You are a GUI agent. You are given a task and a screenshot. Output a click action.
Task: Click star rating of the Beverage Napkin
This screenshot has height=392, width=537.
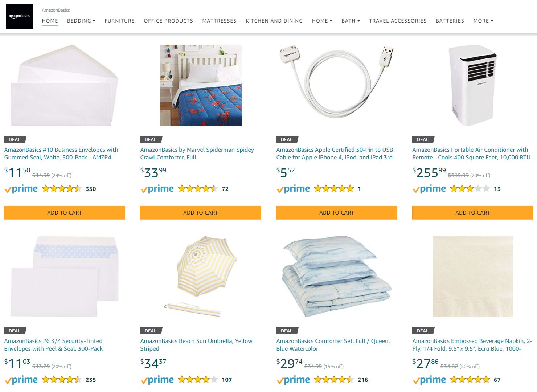pyautogui.click(x=470, y=380)
